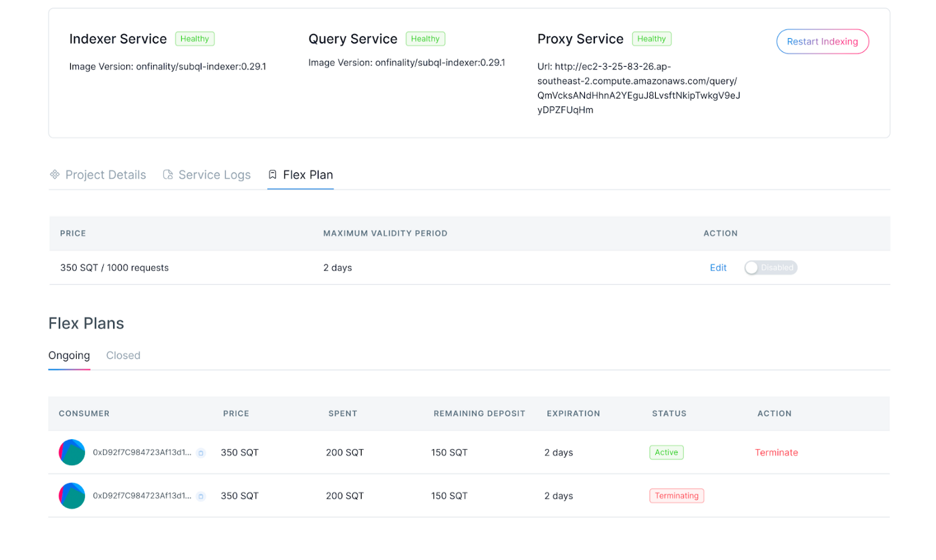Click the Proxy Service URL text
Viewport: 936px width, 560px height.
(638, 88)
